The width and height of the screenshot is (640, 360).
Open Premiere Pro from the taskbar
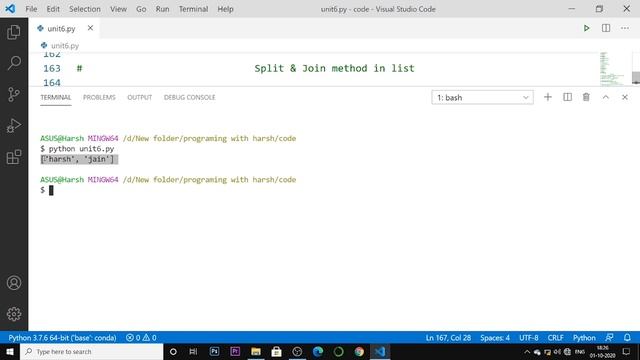tap(235, 351)
